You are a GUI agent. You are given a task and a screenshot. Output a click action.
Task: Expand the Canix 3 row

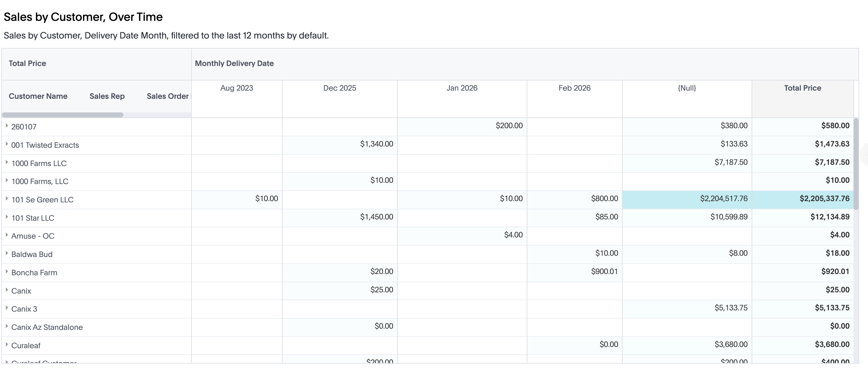coord(7,308)
